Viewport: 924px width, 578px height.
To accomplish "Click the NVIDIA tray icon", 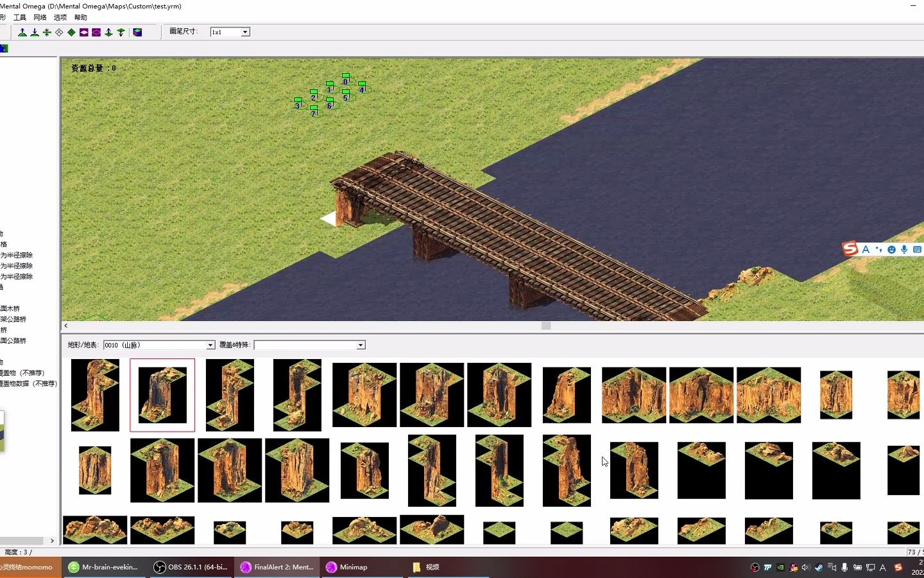I will click(780, 568).
